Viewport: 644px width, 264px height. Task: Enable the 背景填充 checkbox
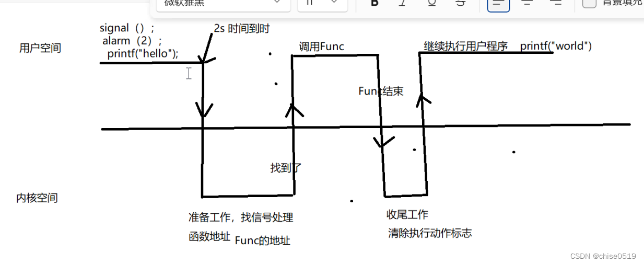589,3
